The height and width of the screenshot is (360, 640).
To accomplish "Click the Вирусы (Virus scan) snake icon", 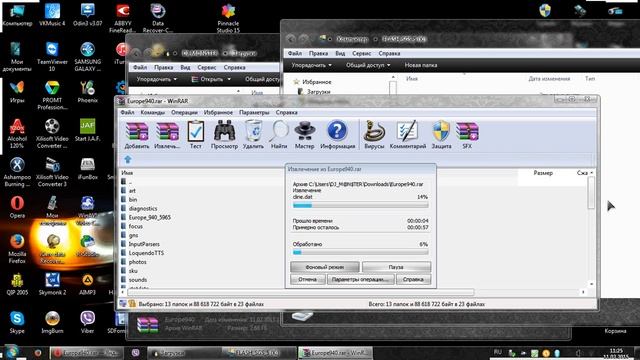I will (x=374, y=135).
